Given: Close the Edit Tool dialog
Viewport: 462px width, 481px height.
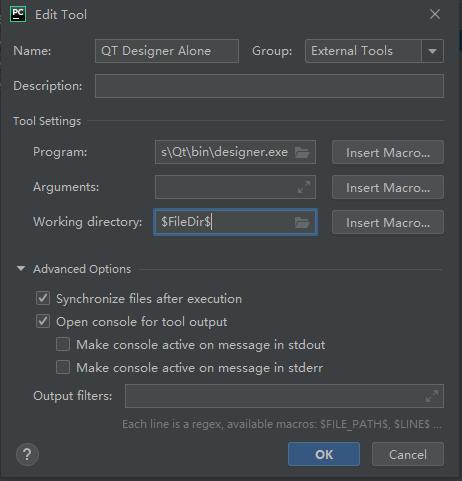Looking at the screenshot, I should (435, 14).
